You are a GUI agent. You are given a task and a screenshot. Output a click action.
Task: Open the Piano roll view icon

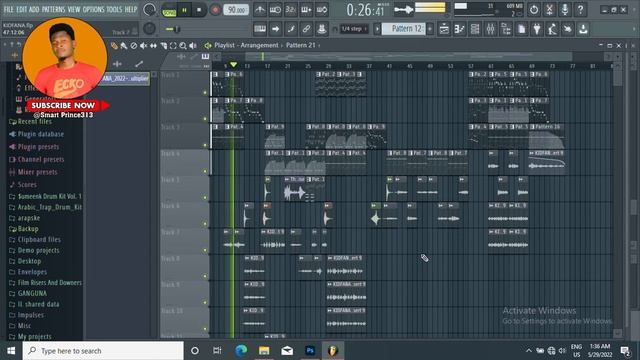point(460,29)
